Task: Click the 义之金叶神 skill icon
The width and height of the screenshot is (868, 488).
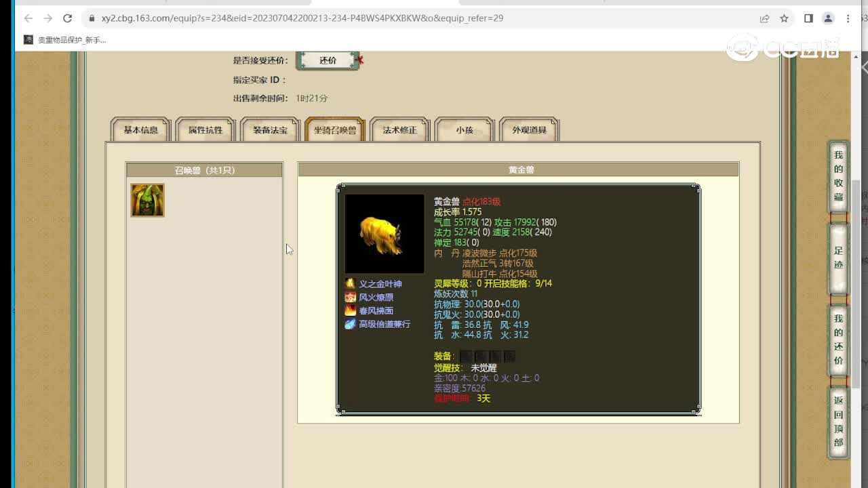Action: (350, 284)
